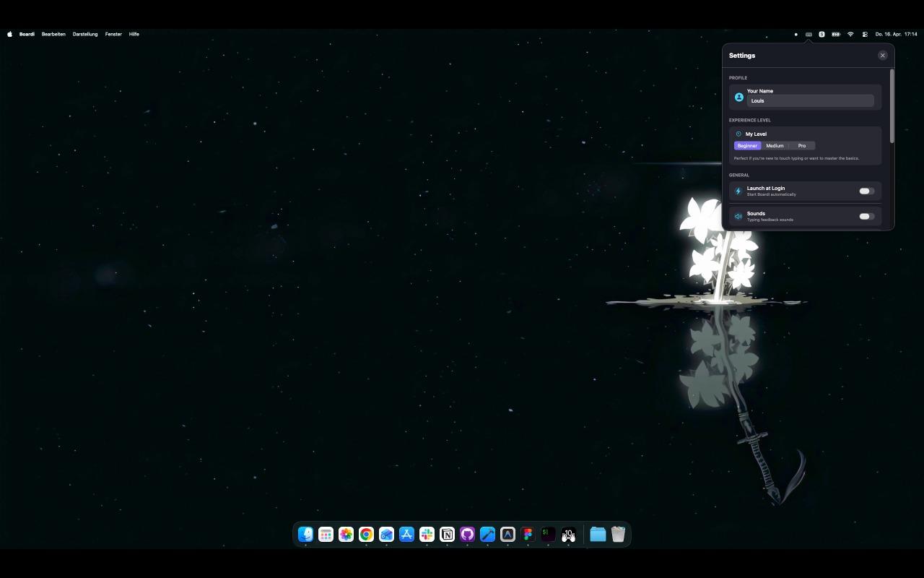This screenshot has width=924, height=578.
Task: Open GitHub Desktop from the dock
Action: tap(468, 534)
